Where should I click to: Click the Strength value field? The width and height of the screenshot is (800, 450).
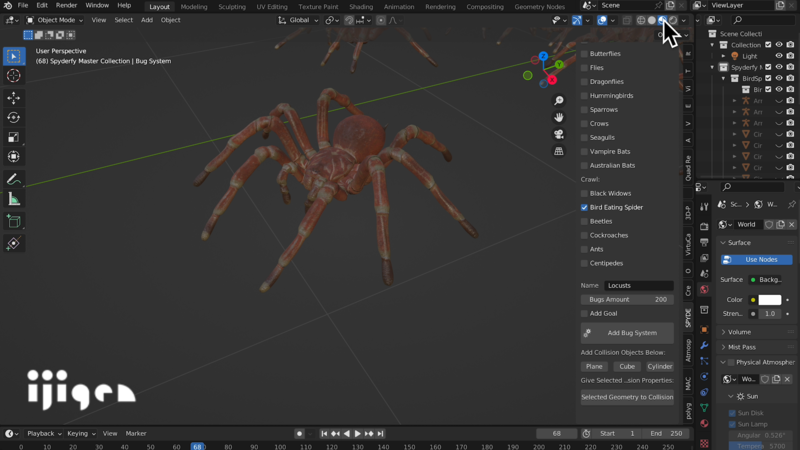[770, 314]
